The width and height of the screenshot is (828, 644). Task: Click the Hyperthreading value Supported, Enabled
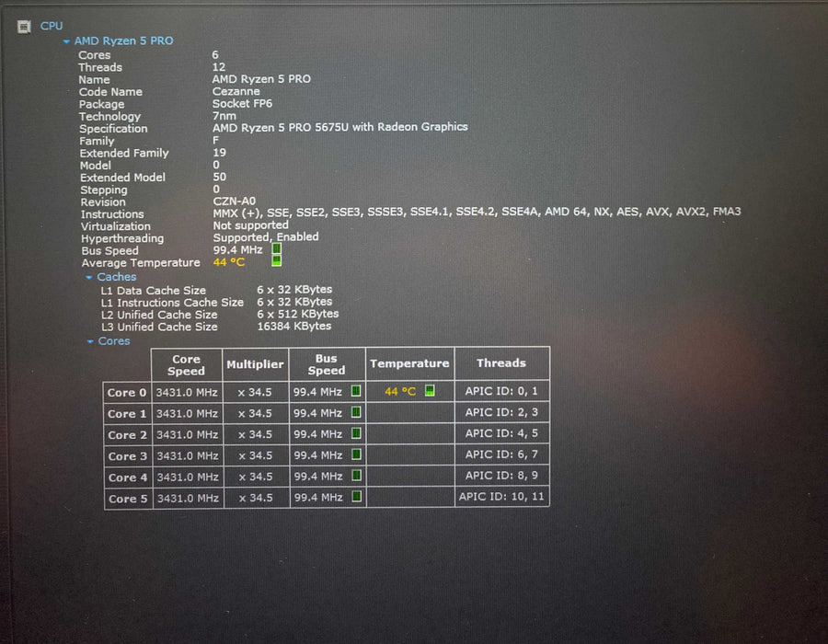point(266,237)
